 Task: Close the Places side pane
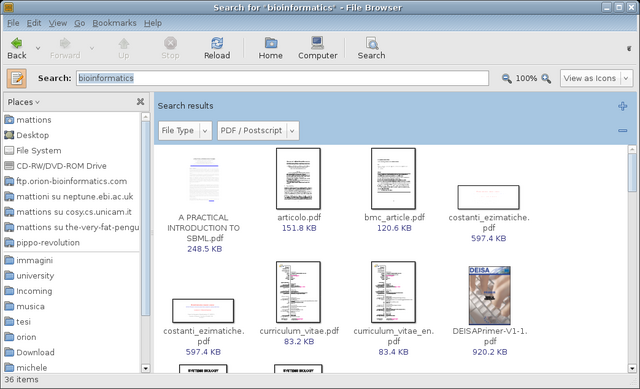[140, 102]
